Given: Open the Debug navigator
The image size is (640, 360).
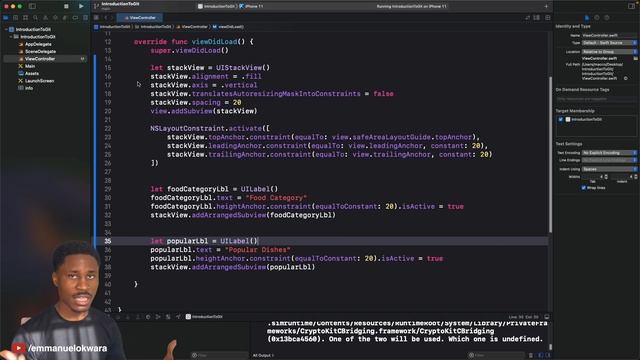Looking at the screenshot, I should (x=65, y=18).
